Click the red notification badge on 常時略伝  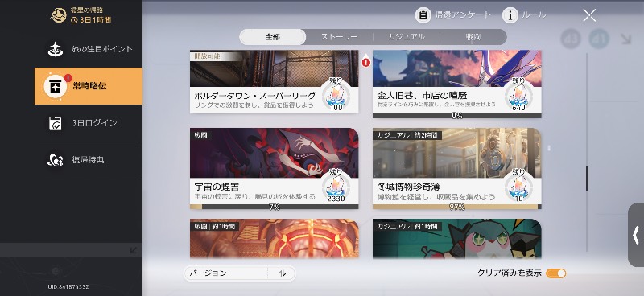[x=68, y=78]
